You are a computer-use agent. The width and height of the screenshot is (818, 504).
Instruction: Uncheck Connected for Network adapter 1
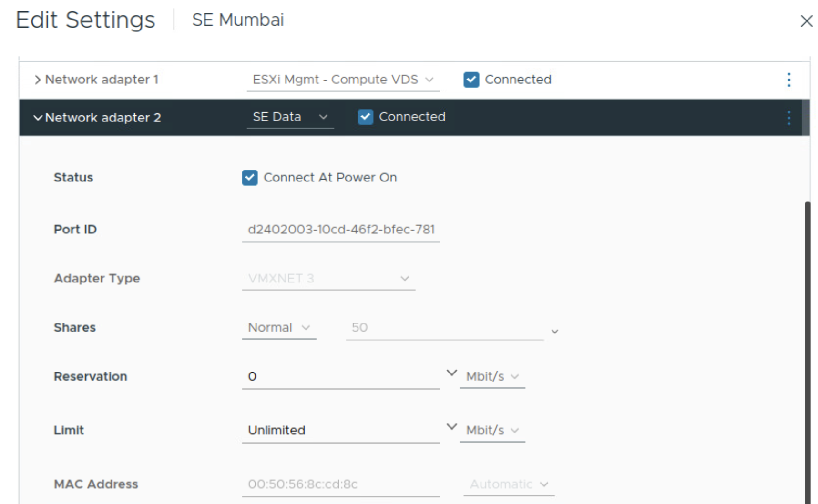[471, 80]
